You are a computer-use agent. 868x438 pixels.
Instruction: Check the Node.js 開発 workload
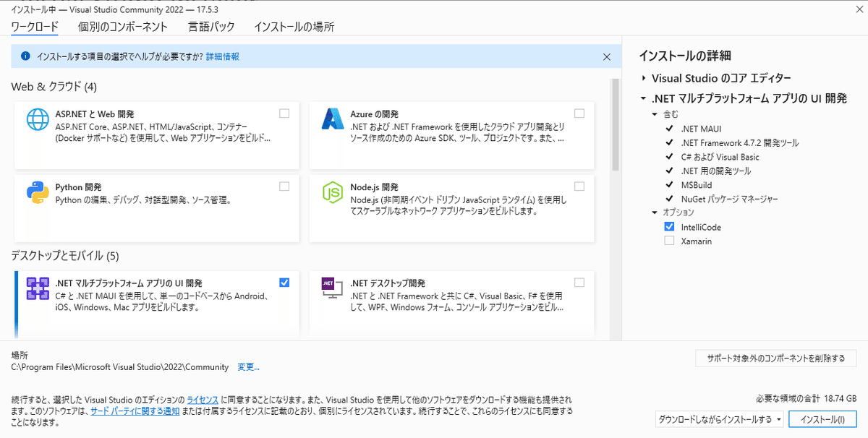(579, 186)
